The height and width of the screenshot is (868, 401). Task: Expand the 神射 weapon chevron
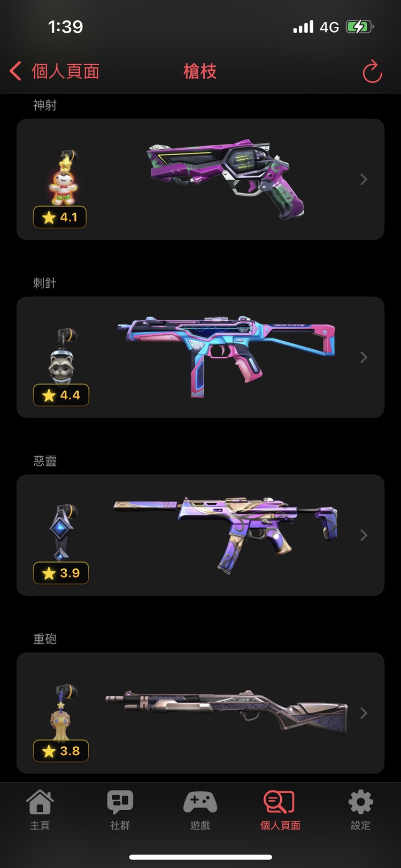364,179
